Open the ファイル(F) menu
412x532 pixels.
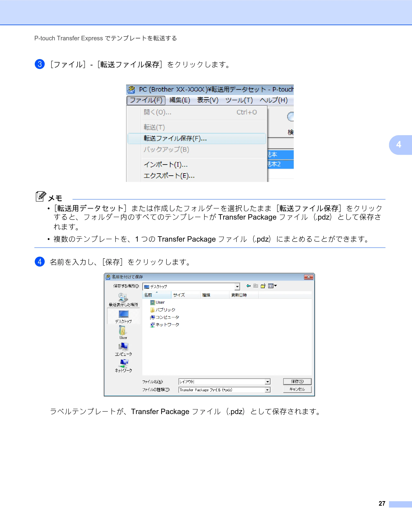(x=146, y=100)
